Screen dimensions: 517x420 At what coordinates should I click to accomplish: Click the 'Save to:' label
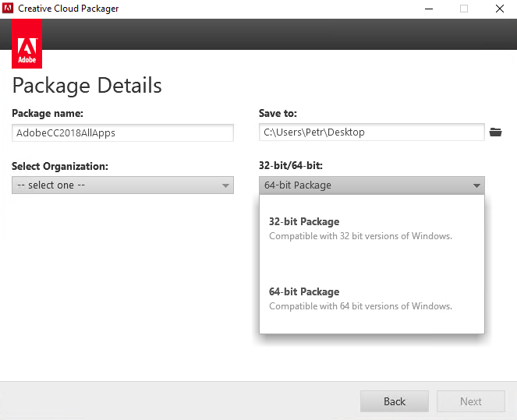[278, 113]
